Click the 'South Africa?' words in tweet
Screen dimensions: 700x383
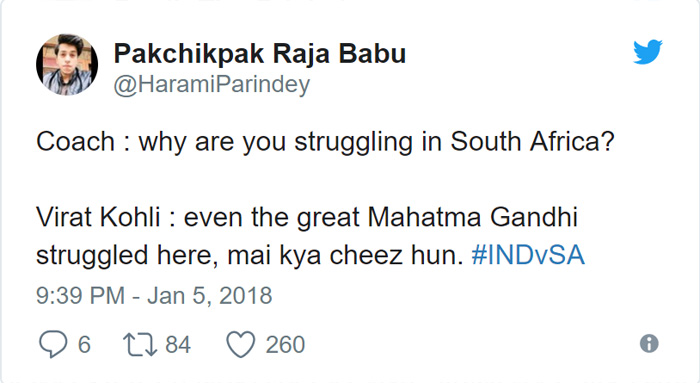point(533,142)
